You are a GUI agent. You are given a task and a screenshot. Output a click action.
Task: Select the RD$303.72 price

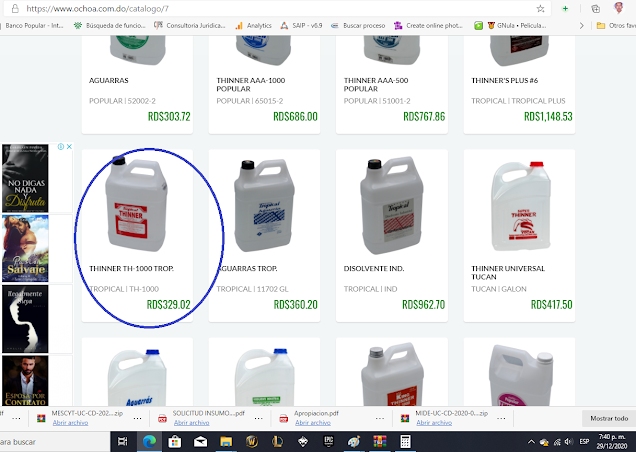point(169,116)
